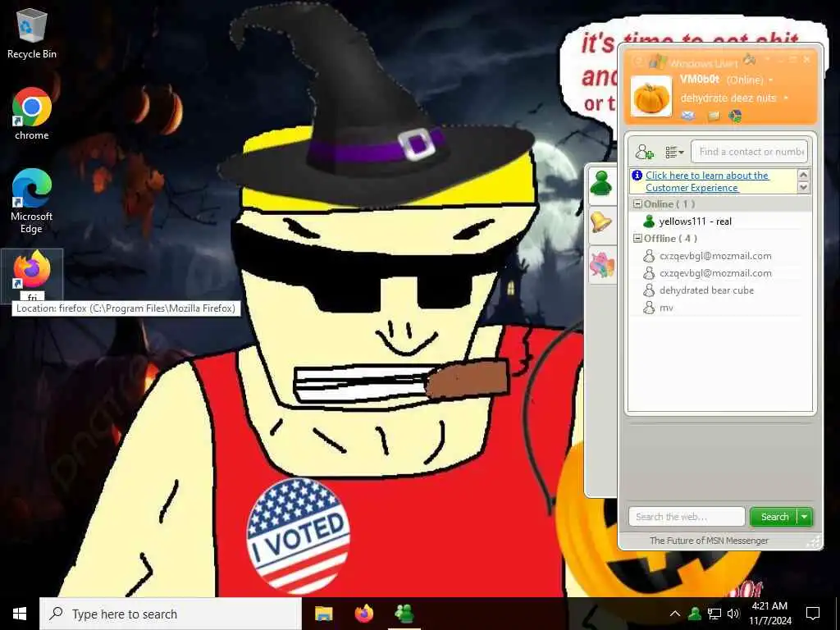The image size is (840, 630).
Task: Close the Windows Live Messenger window
Action: point(807,59)
